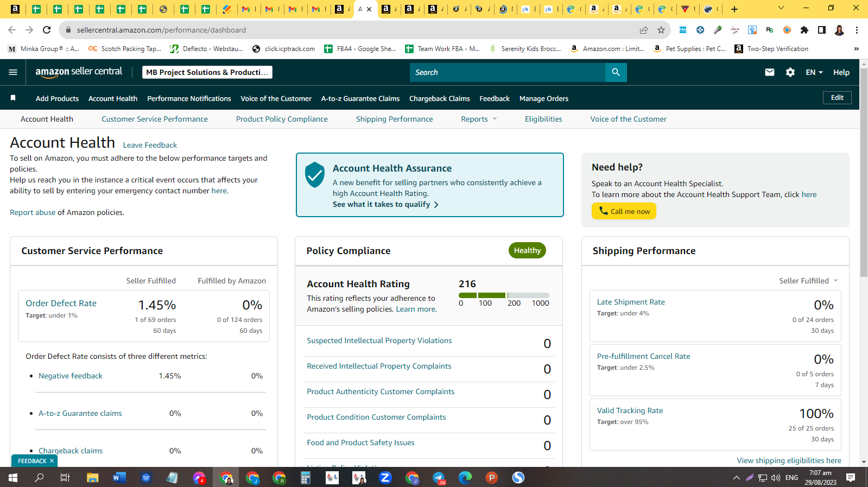Open Calculator from the taskbar
The image size is (868, 487).
(306, 478)
